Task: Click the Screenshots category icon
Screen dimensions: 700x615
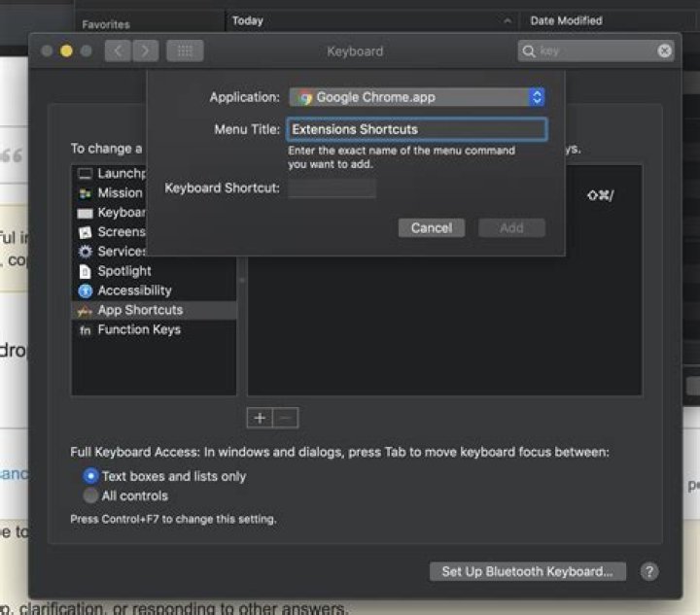Action: pos(85,232)
